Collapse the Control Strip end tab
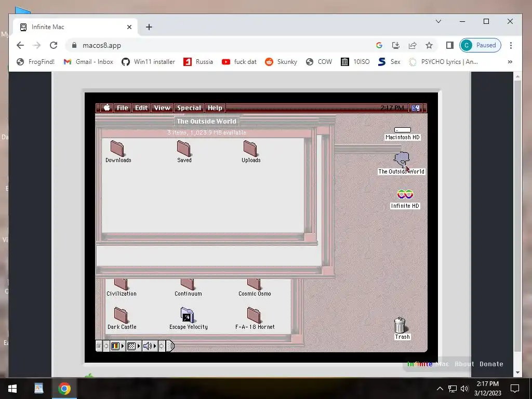This screenshot has width=532, height=399. tap(170, 346)
